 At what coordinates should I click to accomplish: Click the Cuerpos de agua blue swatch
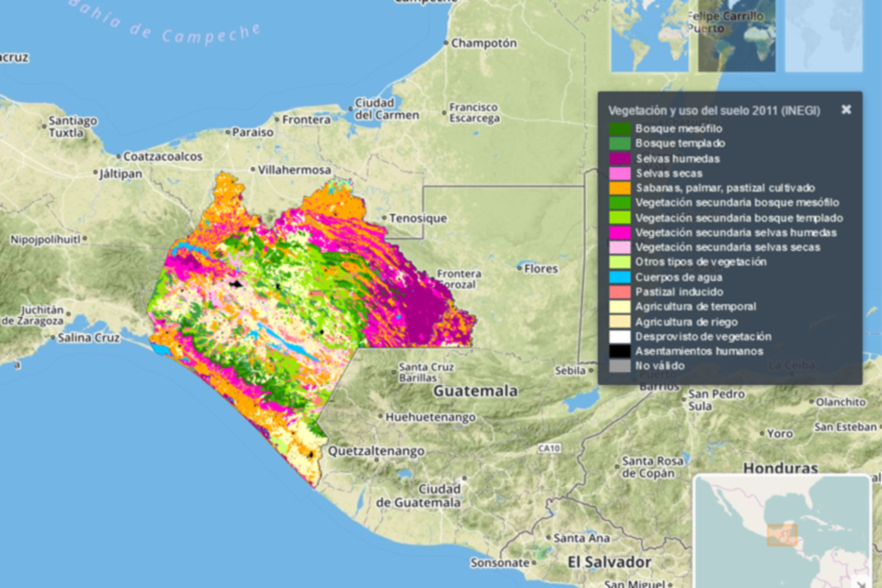[620, 277]
